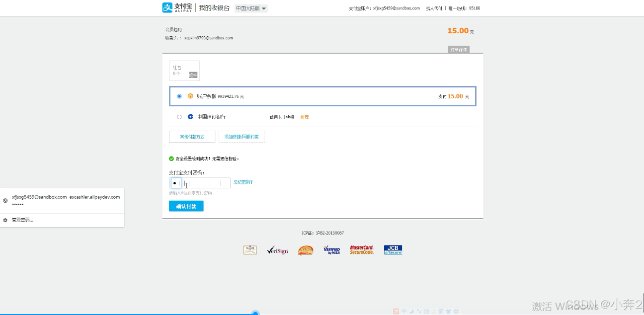Click the IME moon half-width icon
The width and height of the screenshot is (644, 315).
click(411, 312)
